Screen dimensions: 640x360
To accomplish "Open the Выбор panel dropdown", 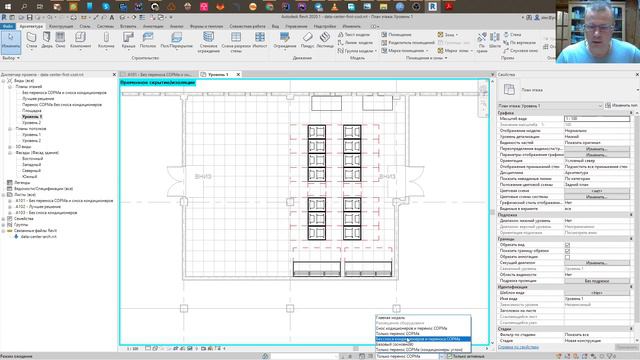I will click(11, 58).
